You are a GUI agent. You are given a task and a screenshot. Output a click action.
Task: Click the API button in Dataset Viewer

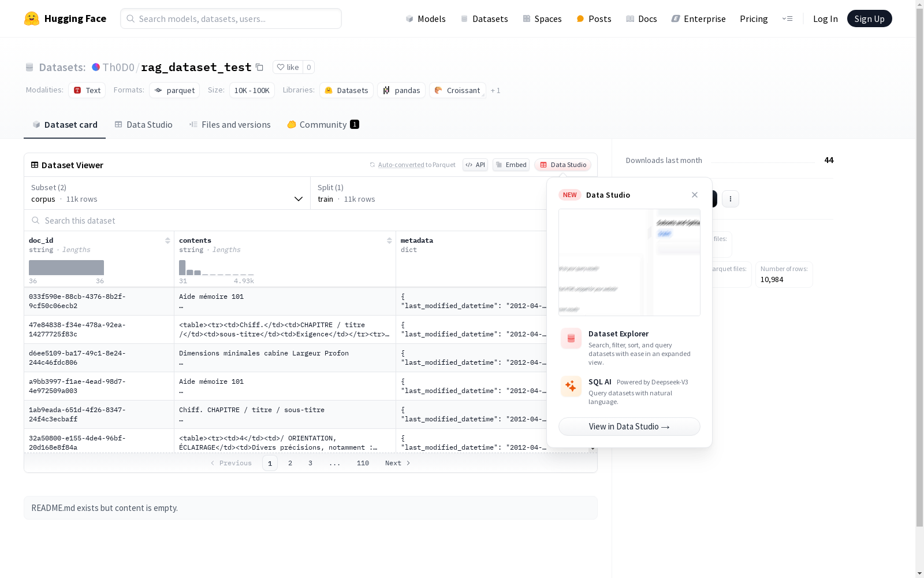point(475,165)
